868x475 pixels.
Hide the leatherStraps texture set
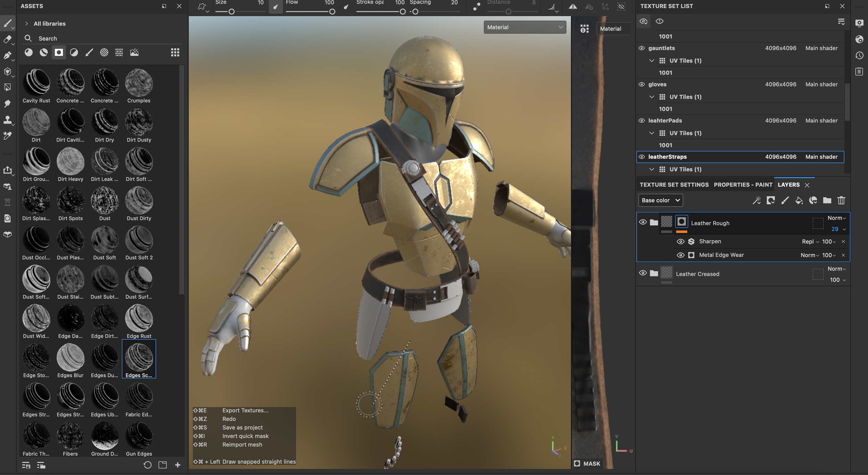[x=642, y=157]
